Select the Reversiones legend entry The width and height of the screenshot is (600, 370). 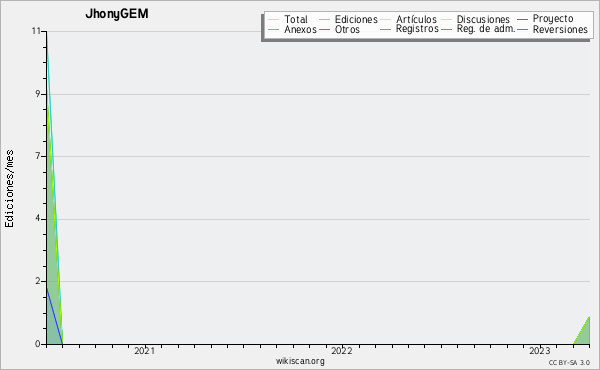pos(552,29)
